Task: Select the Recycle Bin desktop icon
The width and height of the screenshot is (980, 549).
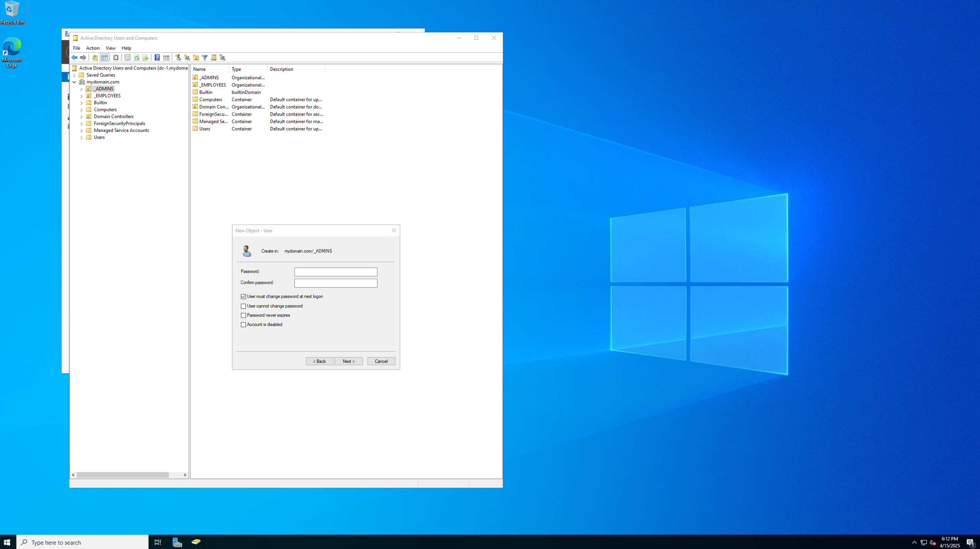Action: 12,12
